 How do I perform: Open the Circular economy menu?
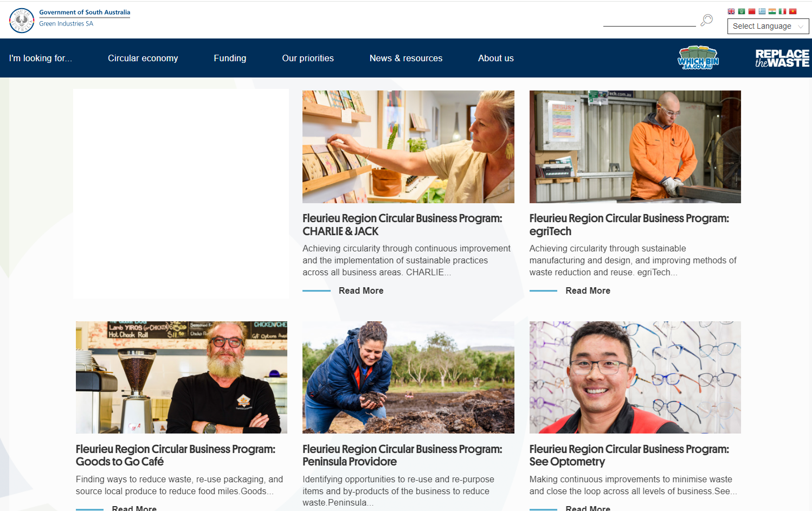coord(143,58)
